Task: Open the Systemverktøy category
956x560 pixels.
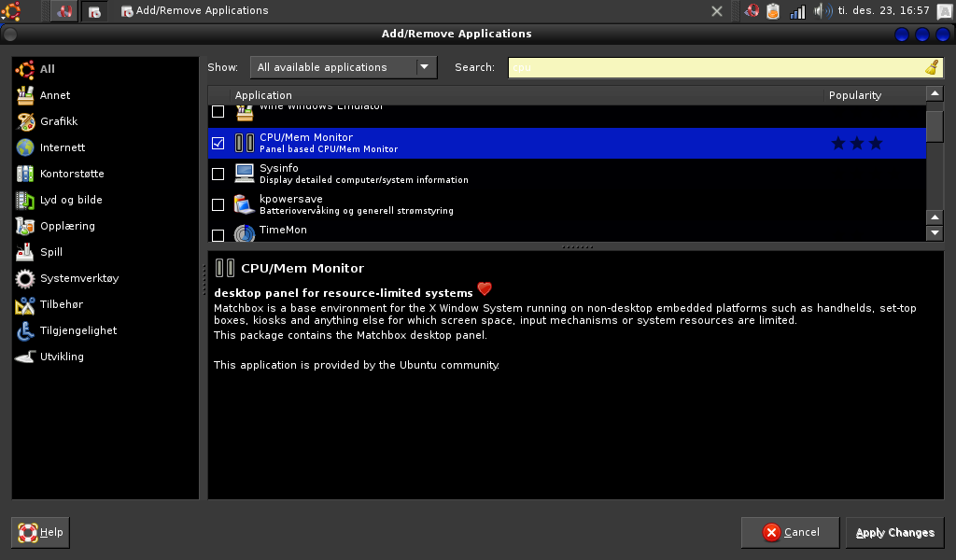Action: [67, 278]
